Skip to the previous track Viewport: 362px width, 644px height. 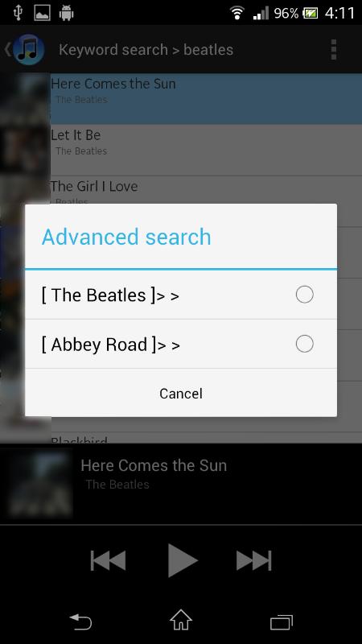click(108, 560)
